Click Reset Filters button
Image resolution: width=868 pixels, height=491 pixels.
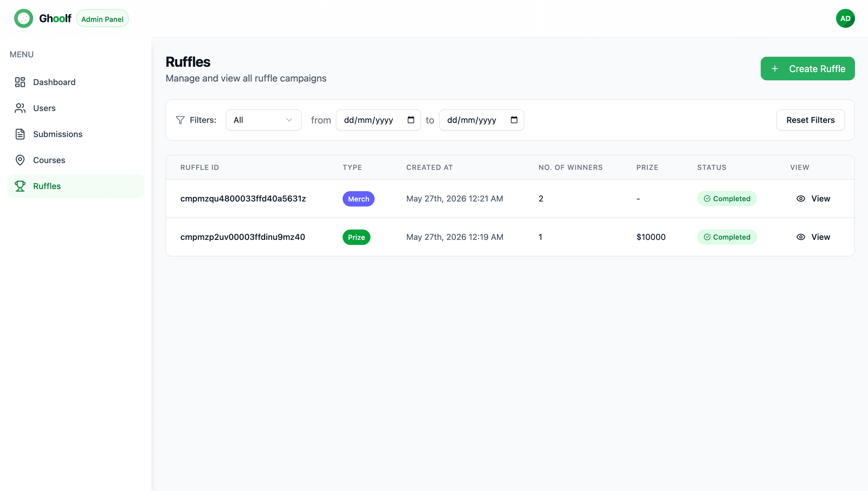pyautogui.click(x=810, y=120)
